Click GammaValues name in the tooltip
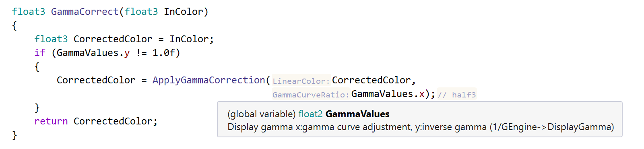Image resolution: width=644 pixels, height=149 pixels. coord(357,114)
